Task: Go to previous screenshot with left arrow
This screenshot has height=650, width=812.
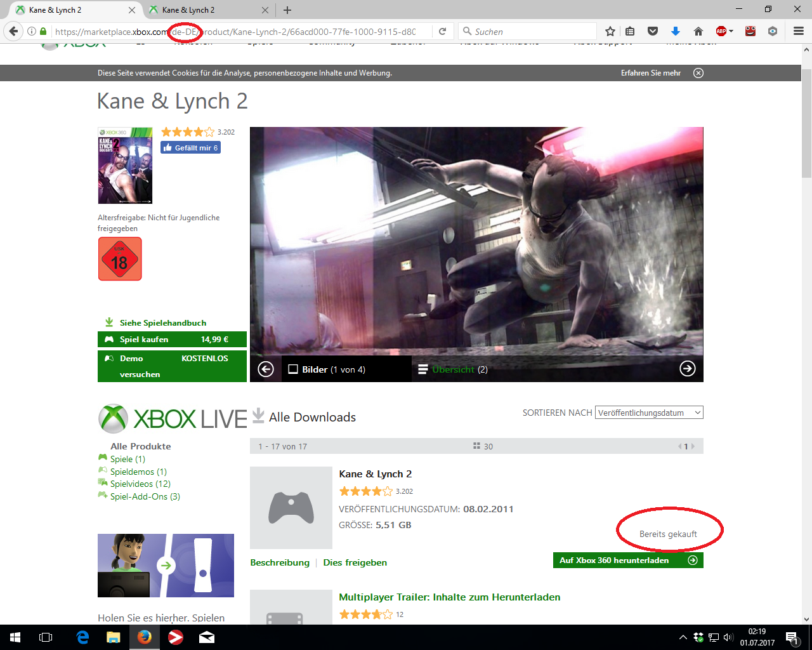Action: (x=266, y=369)
